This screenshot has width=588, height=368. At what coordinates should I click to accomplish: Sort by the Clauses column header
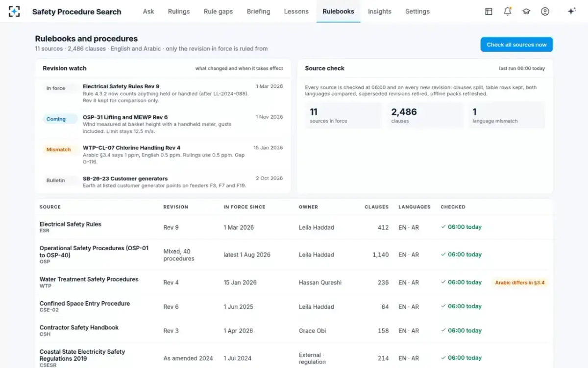[376, 207]
